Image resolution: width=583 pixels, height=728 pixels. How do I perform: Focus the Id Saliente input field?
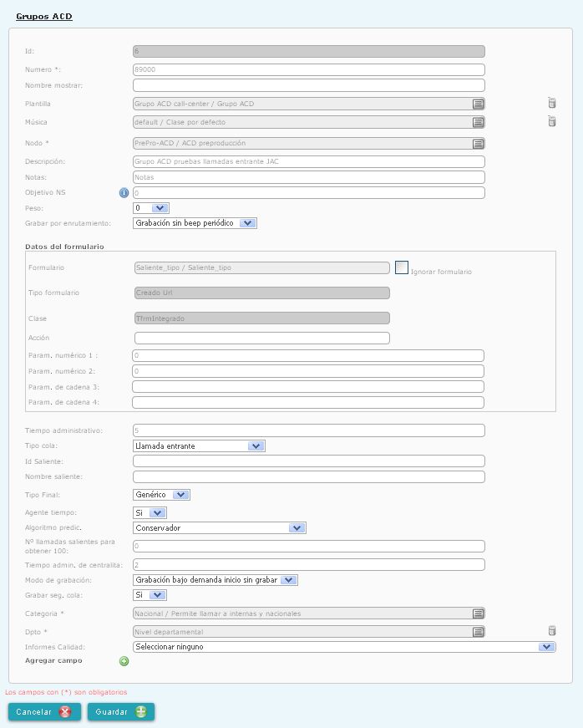pyautogui.click(x=309, y=461)
